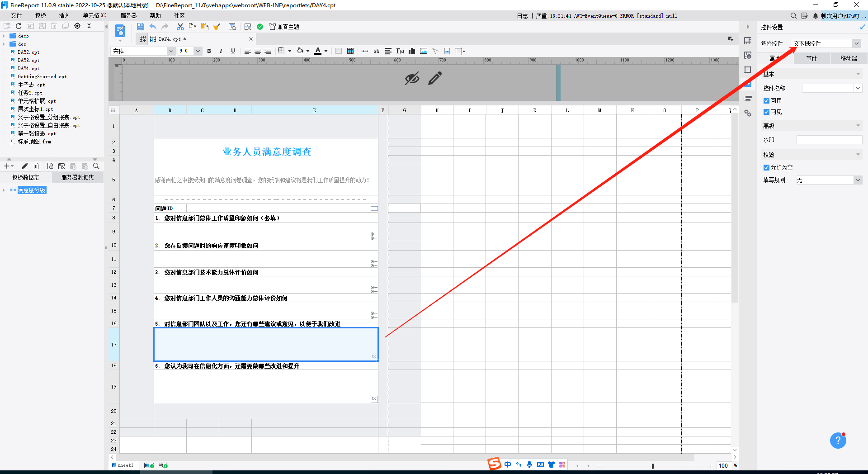Click the 水印 watermark input field
This screenshot has height=474, width=868.
(x=829, y=140)
